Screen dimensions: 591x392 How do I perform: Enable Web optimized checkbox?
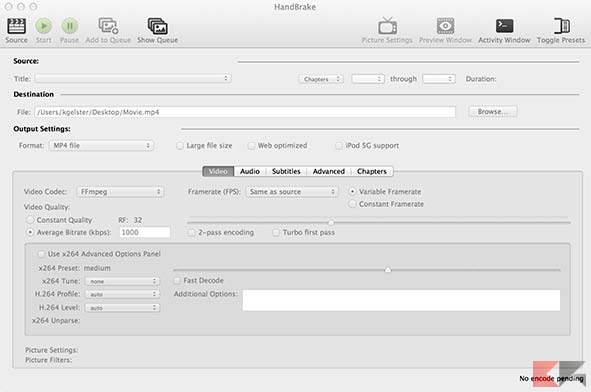(251, 145)
